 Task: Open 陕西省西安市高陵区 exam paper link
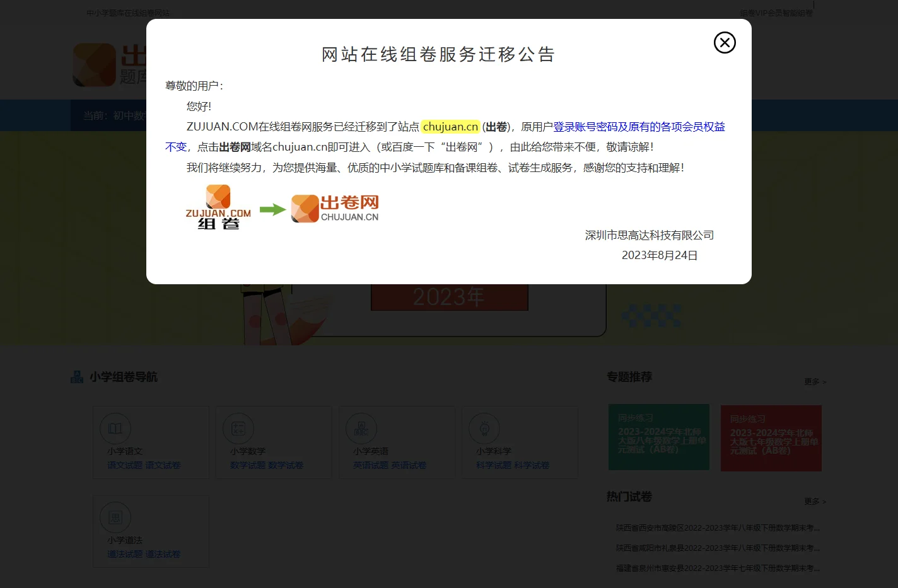click(718, 527)
